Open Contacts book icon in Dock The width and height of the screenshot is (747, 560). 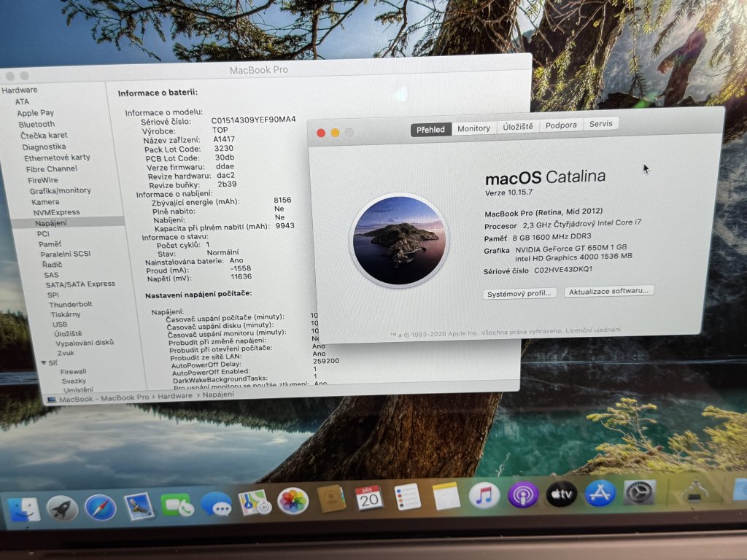332,499
